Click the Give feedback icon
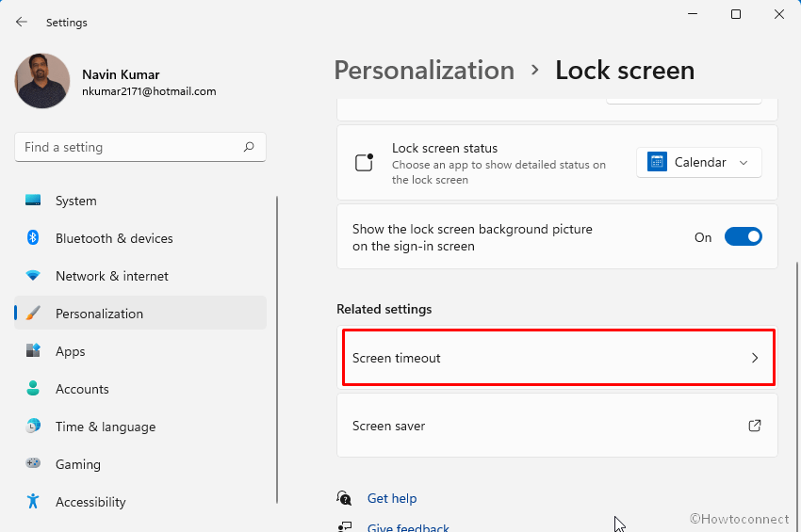The image size is (801, 532). coord(345,526)
